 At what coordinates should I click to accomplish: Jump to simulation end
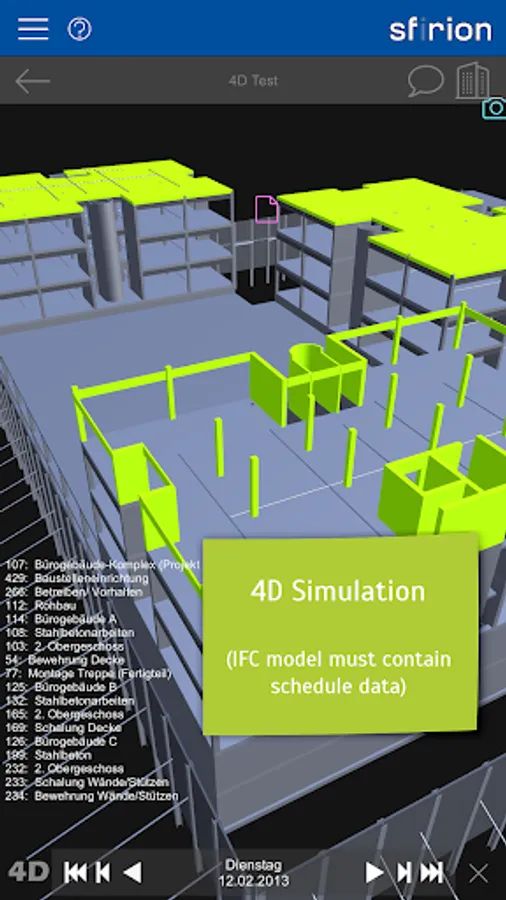coord(431,873)
